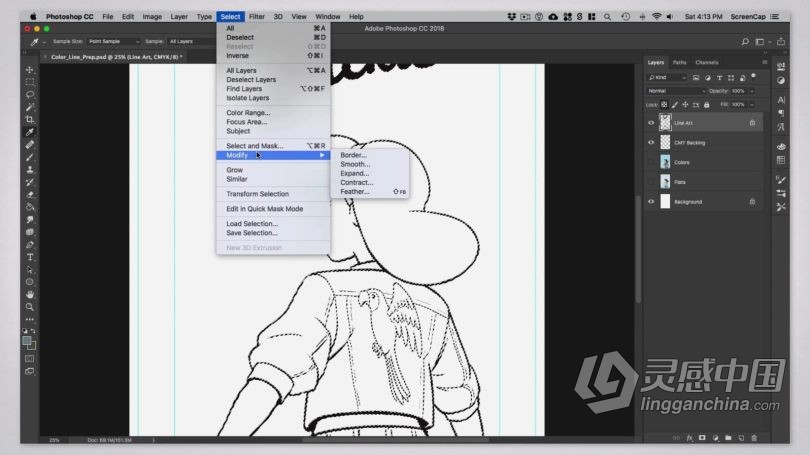The height and width of the screenshot is (455, 810).
Task: Click the layer styles fx icon
Action: coord(690,438)
